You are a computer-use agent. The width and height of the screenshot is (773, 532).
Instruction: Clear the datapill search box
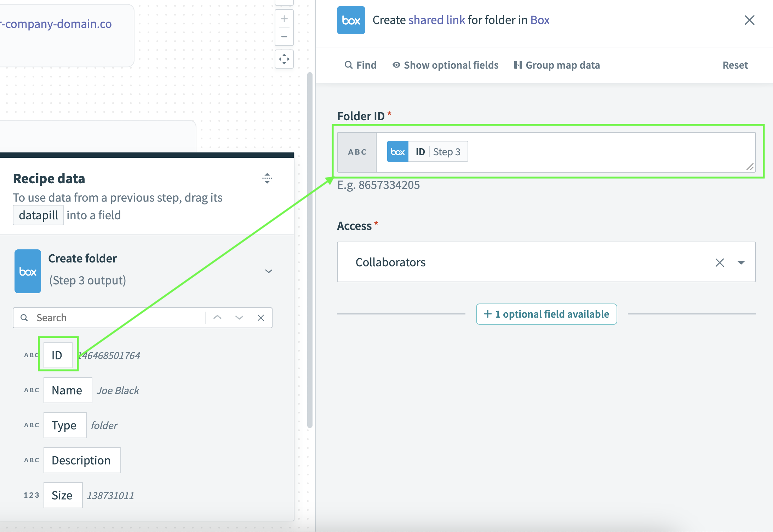tap(260, 318)
